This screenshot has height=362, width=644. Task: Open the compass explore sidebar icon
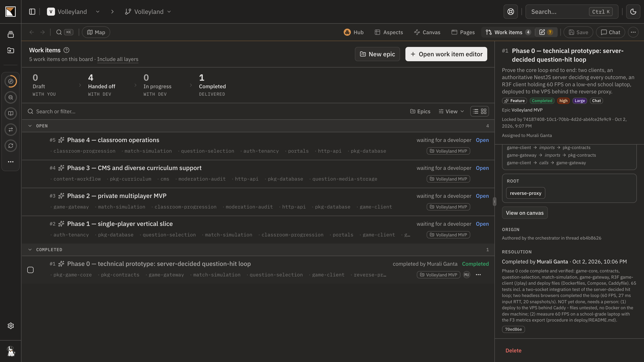[11, 81]
